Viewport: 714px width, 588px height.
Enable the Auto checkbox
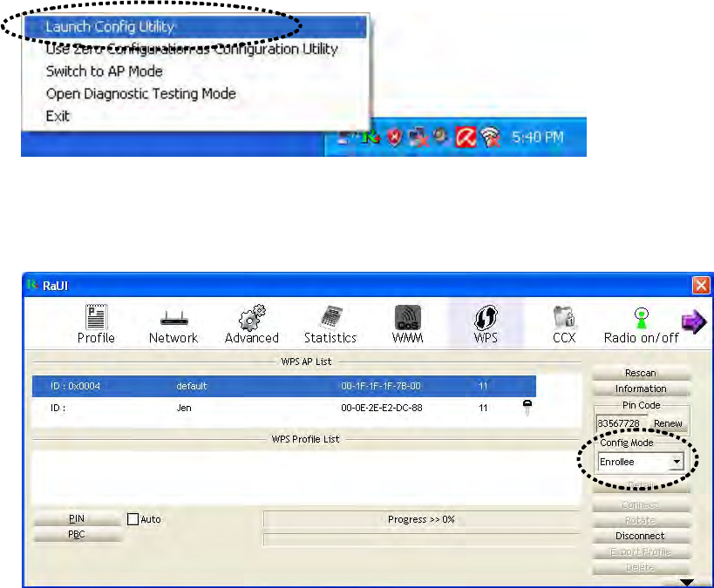tap(133, 519)
